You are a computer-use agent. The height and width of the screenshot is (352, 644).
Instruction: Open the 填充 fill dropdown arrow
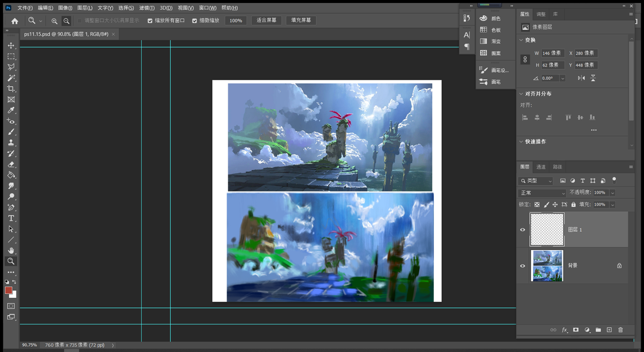(x=612, y=204)
